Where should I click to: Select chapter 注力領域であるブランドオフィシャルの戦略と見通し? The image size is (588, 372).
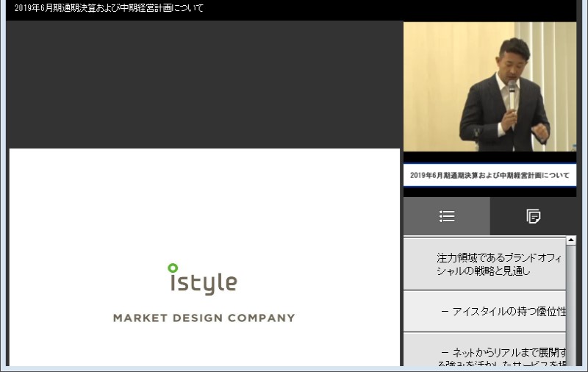pos(484,264)
